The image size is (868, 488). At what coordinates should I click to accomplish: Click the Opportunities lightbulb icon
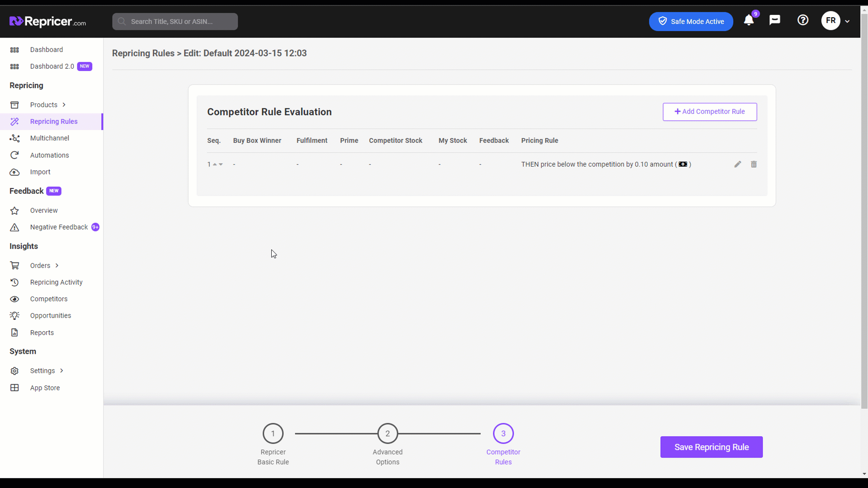click(x=14, y=316)
